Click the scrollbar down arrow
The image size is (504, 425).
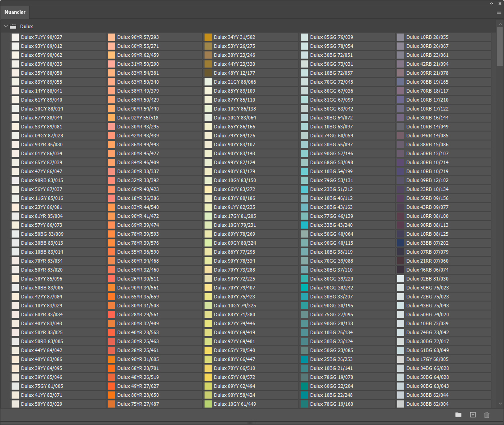pyautogui.click(x=500, y=404)
